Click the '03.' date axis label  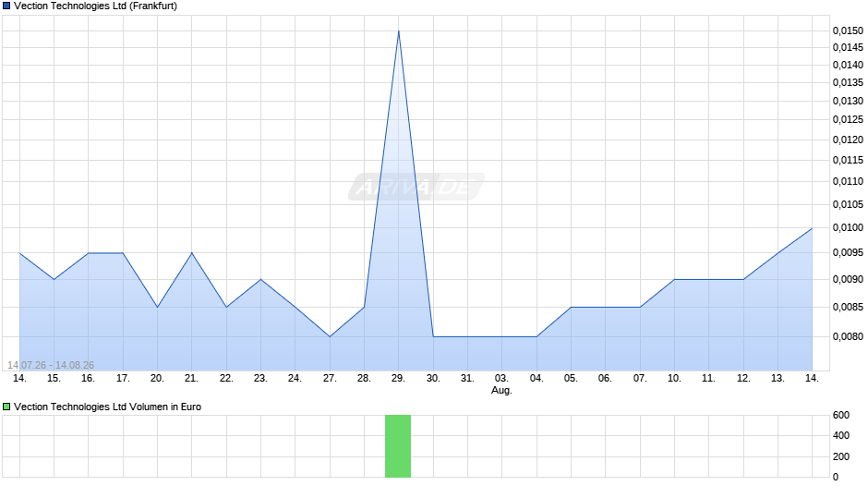501,378
